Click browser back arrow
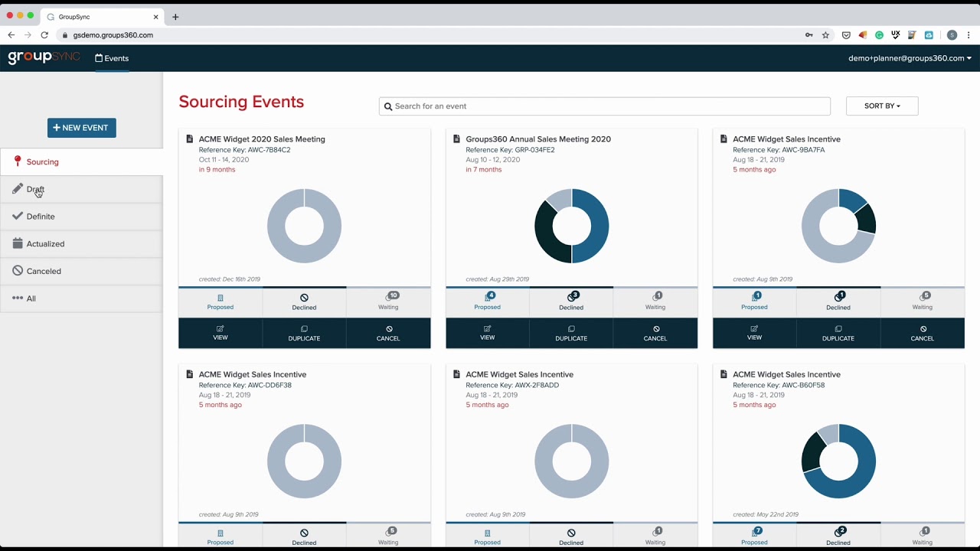 click(x=11, y=35)
